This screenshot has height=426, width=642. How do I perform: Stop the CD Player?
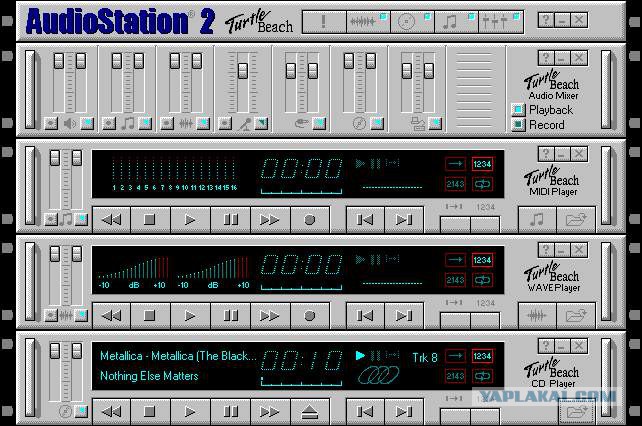pos(150,412)
